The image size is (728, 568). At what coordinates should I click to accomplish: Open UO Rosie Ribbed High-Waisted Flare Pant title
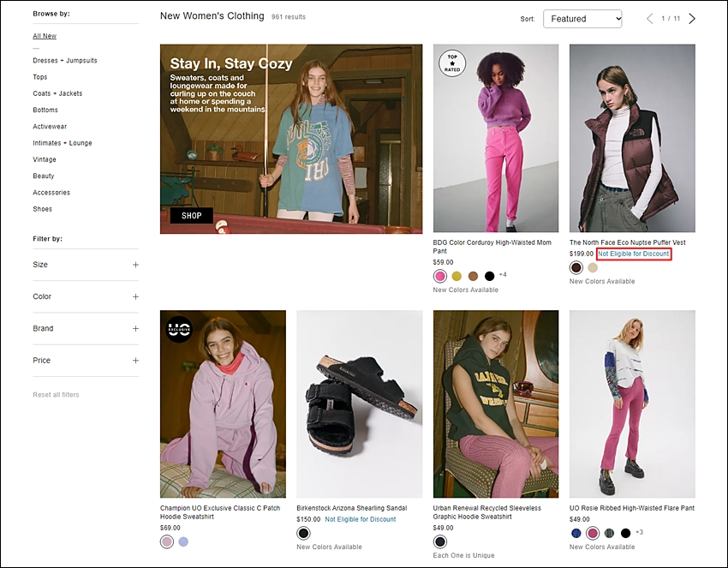[632, 508]
